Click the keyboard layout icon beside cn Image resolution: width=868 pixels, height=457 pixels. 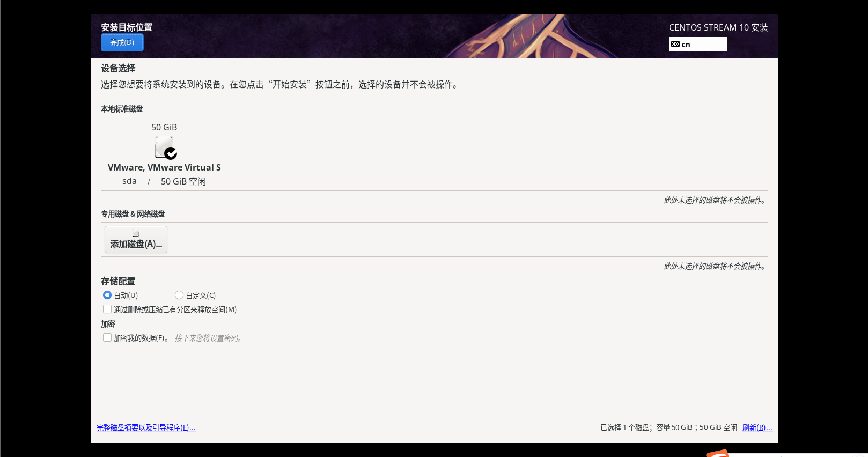[x=675, y=44]
